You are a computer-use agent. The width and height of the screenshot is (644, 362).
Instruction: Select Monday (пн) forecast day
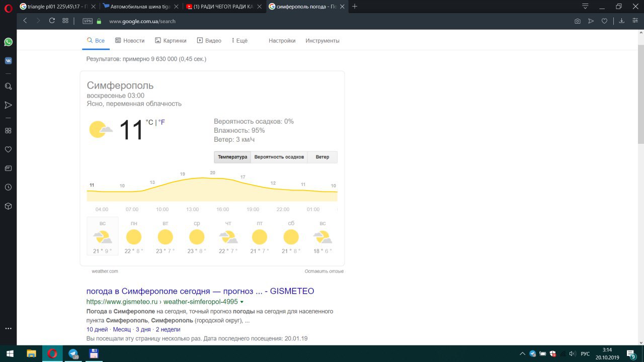click(134, 236)
